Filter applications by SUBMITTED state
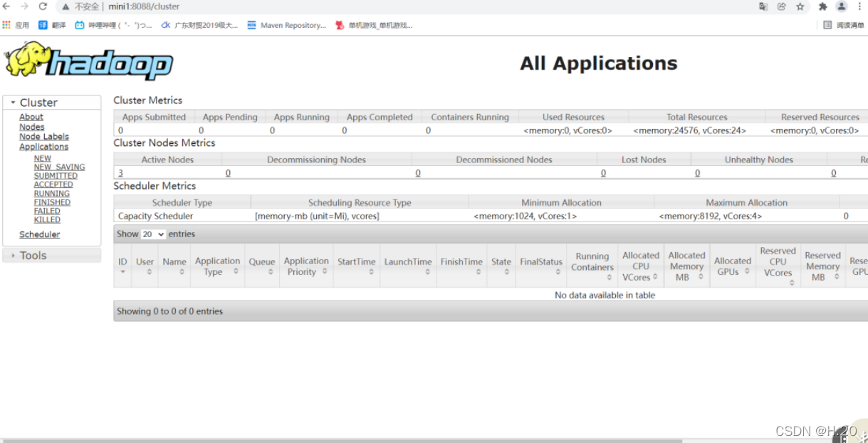Viewport: 868px width, 443px height. (x=56, y=175)
